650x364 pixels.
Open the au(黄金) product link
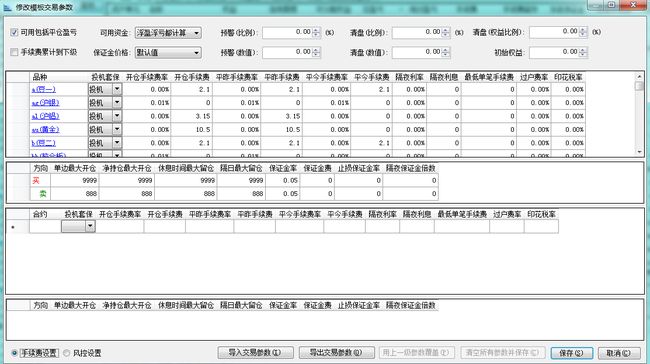coord(46,130)
